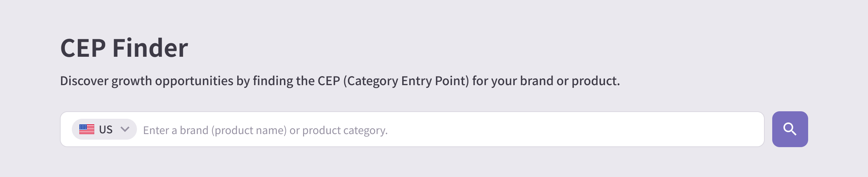
Task: Click the magnifying glass search icon
Action: [790, 129]
